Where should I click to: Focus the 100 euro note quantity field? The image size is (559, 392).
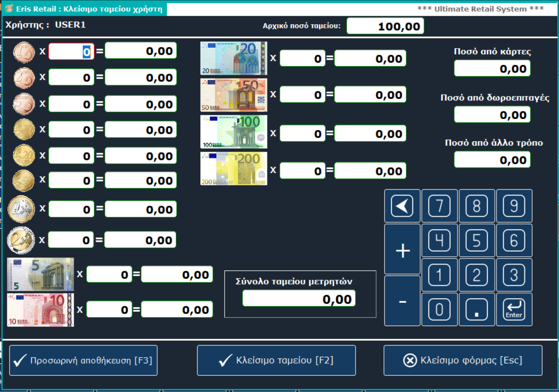[303, 134]
